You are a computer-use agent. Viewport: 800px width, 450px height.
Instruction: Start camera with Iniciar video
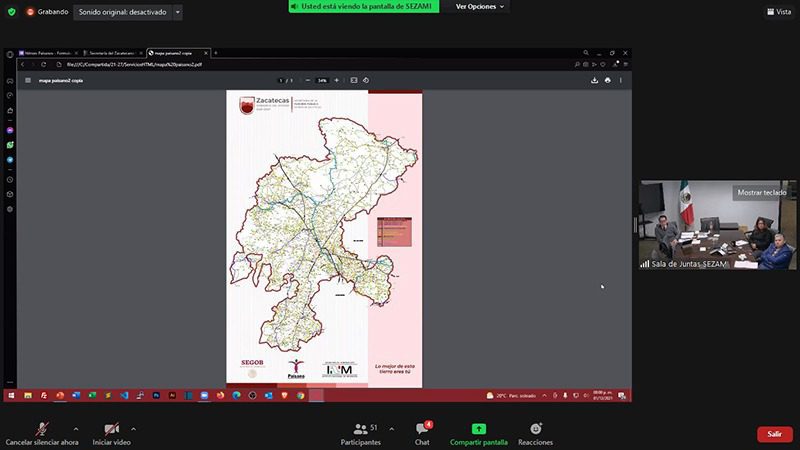coord(111,434)
